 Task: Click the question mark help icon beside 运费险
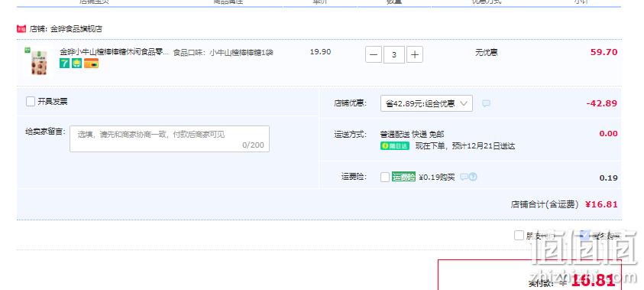point(473,177)
